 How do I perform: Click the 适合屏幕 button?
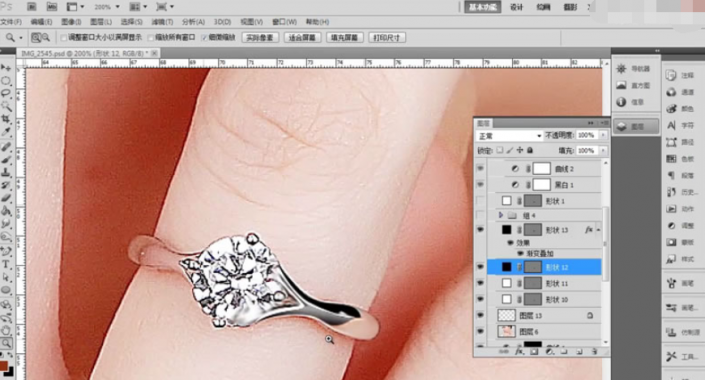302,38
